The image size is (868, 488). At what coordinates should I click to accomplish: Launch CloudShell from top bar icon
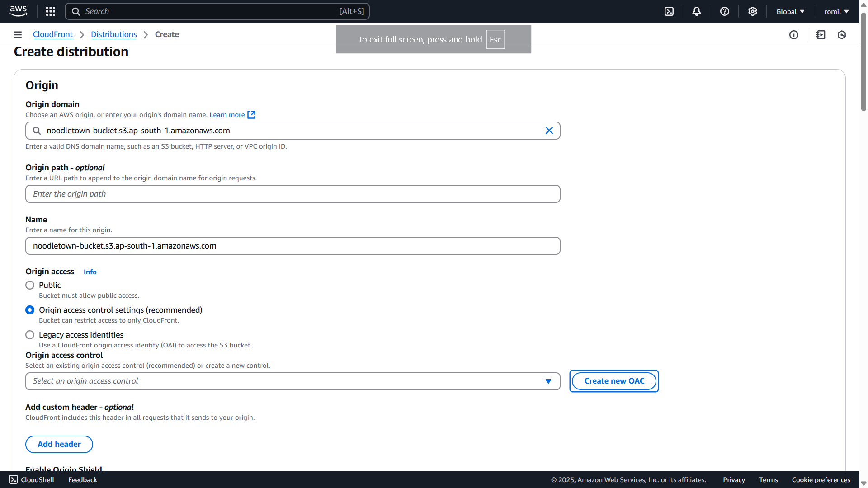(669, 12)
